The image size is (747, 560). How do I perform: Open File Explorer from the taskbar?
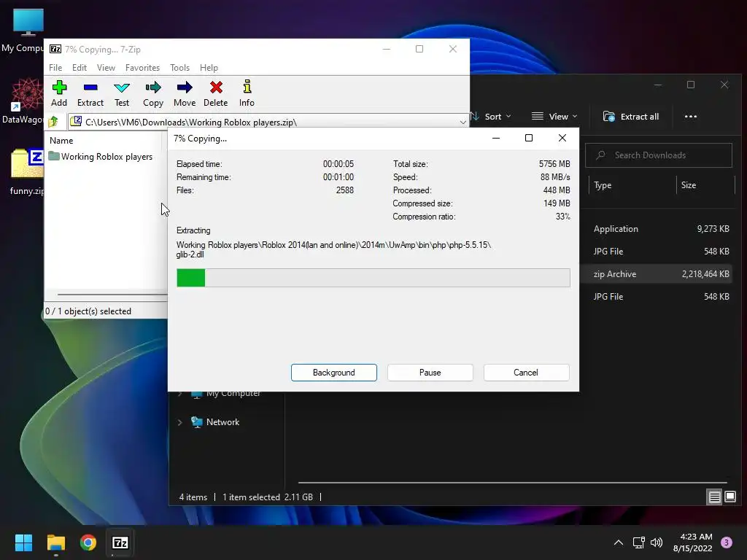(x=55, y=542)
